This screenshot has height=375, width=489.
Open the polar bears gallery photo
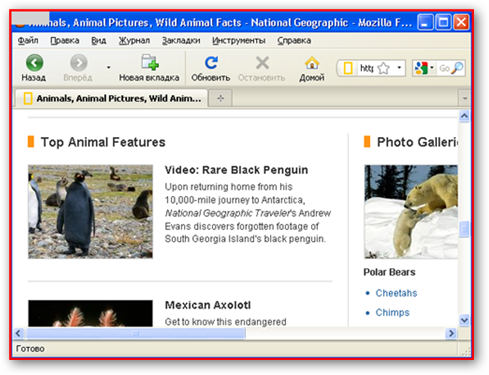[x=411, y=212]
